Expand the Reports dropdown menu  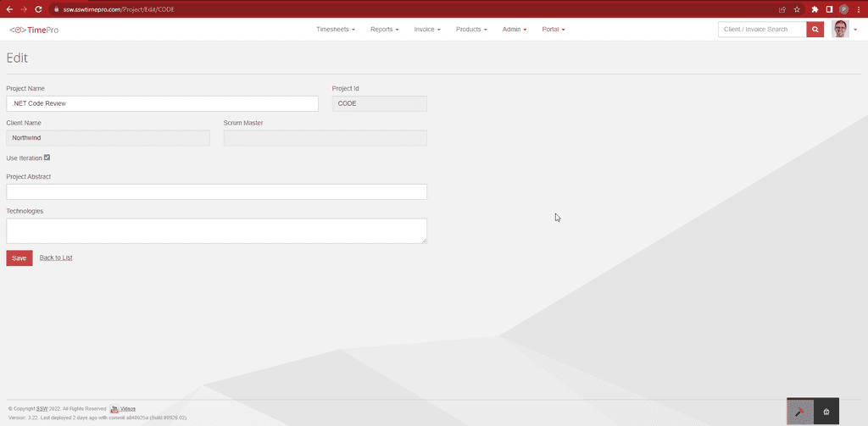point(384,30)
